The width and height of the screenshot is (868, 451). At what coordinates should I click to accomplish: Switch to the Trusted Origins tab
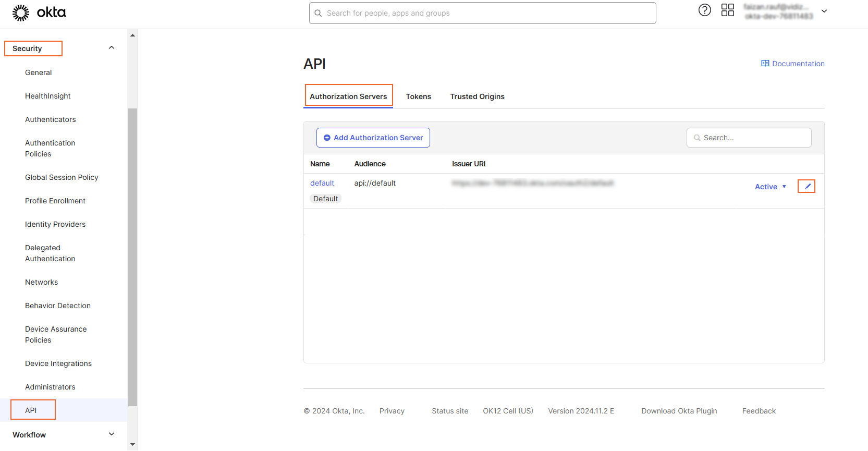point(477,96)
